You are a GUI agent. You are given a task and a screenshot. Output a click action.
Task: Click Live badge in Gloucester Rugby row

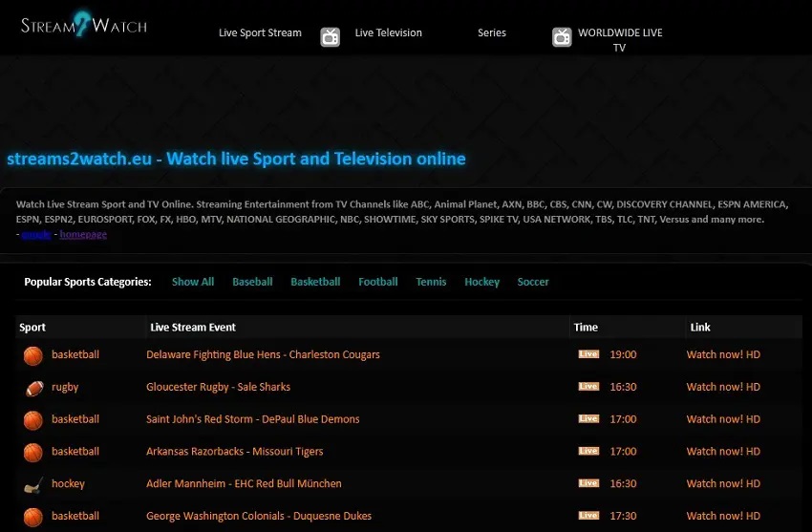coord(588,387)
